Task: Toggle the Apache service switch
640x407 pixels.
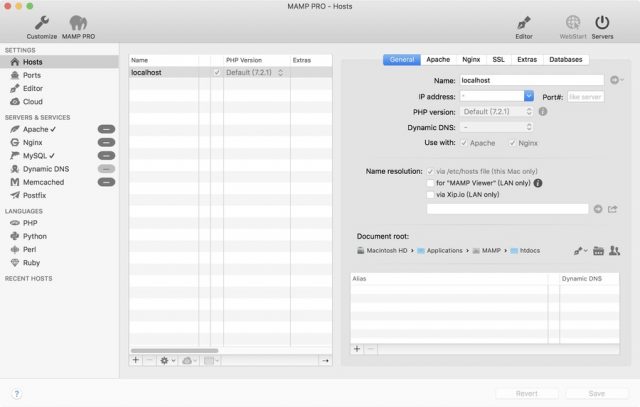Action: pos(106,129)
